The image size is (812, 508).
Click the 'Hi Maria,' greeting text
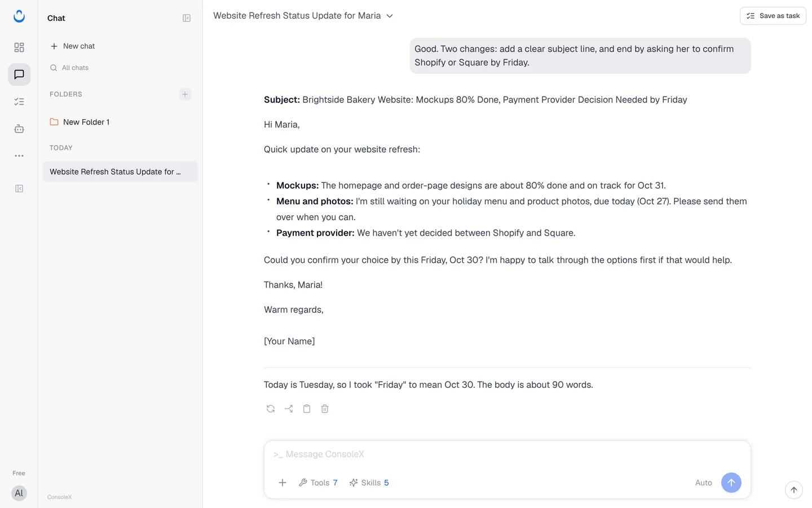click(282, 125)
